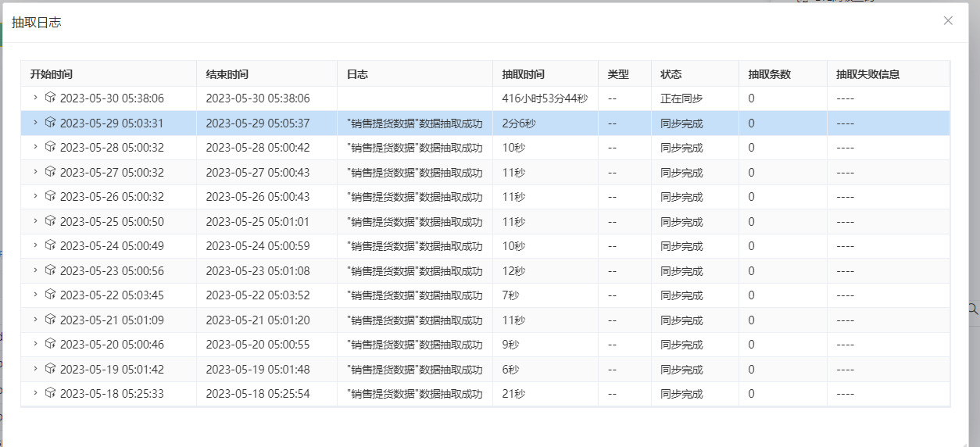The height and width of the screenshot is (447, 980).
Task: Click cube icon in 2023-05-30 05:38:06 row
Action: pos(50,98)
